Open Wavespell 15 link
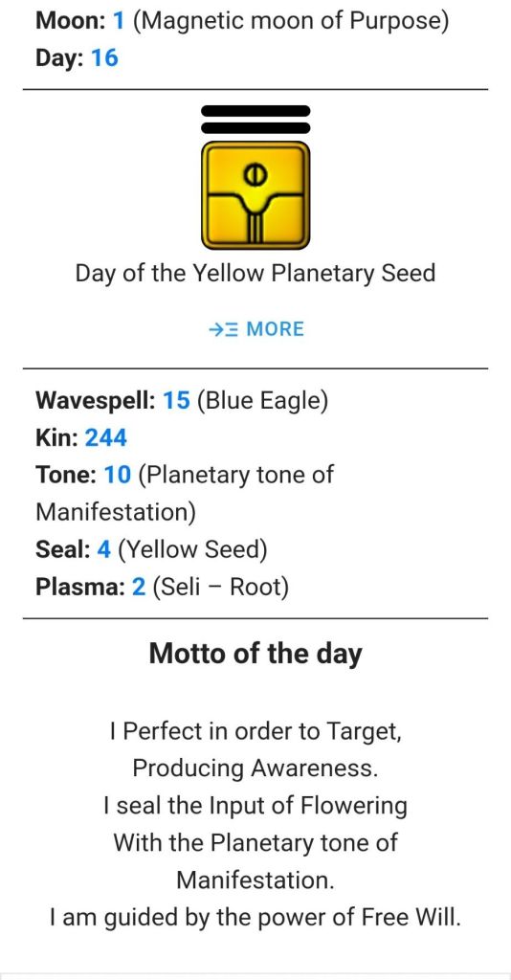 [176, 401]
